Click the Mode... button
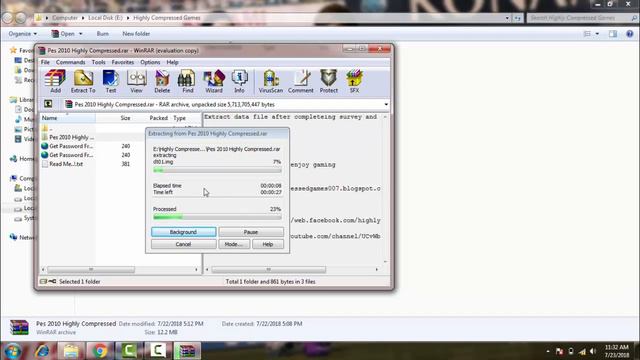The width and height of the screenshot is (640, 360). [x=234, y=244]
